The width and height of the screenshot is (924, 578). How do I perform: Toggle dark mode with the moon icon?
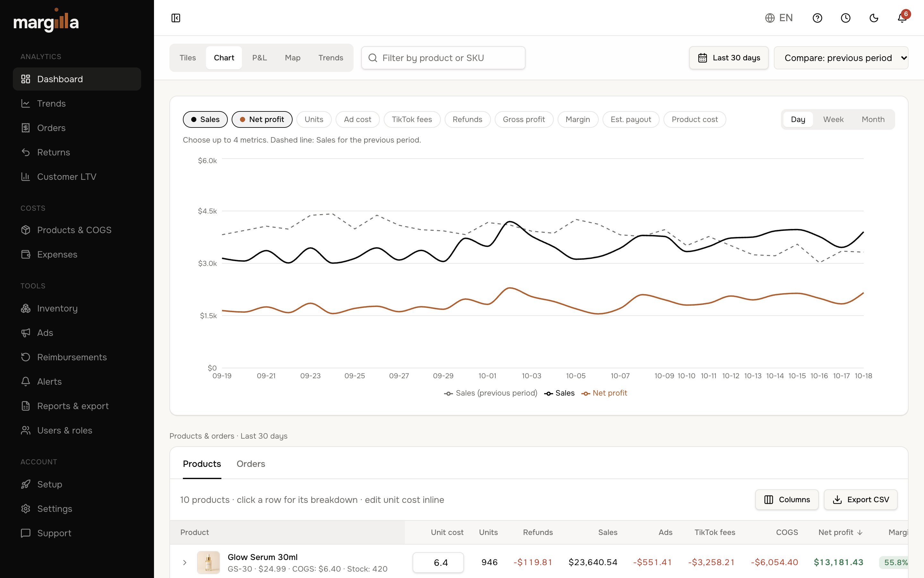[874, 18]
